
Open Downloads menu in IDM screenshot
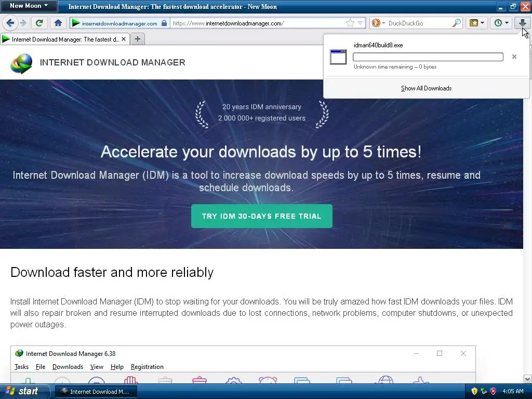(68, 367)
